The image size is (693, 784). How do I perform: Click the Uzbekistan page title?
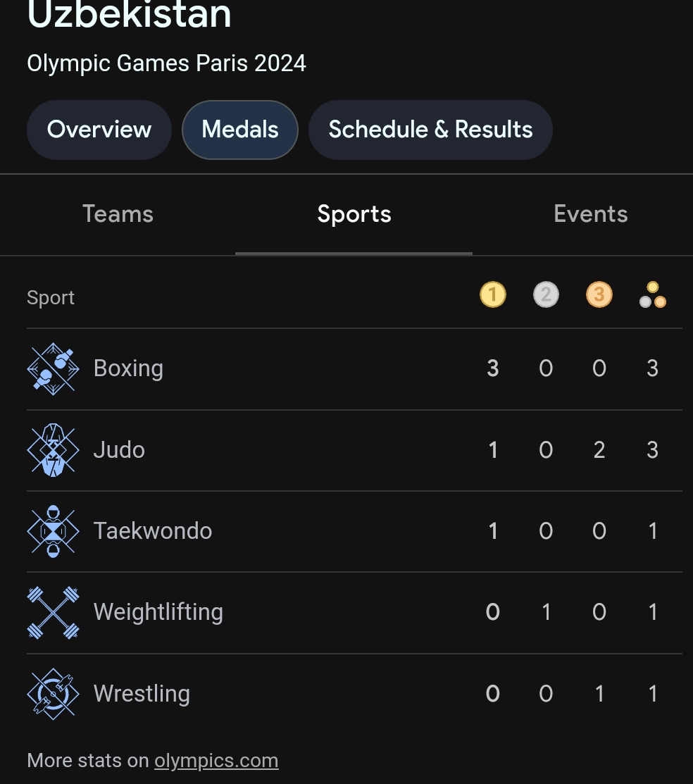[x=129, y=15]
